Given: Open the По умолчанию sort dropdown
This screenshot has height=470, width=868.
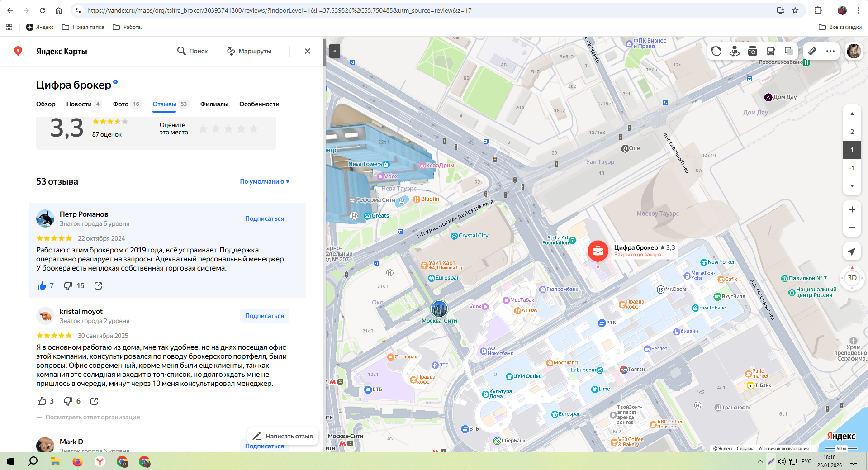Looking at the screenshot, I should pyautogui.click(x=265, y=182).
